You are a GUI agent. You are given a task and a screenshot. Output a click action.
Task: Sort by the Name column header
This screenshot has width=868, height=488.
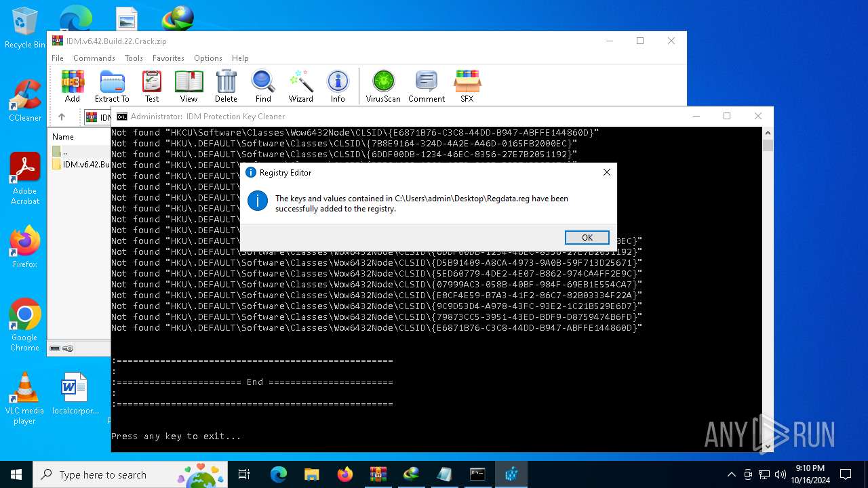tap(63, 136)
